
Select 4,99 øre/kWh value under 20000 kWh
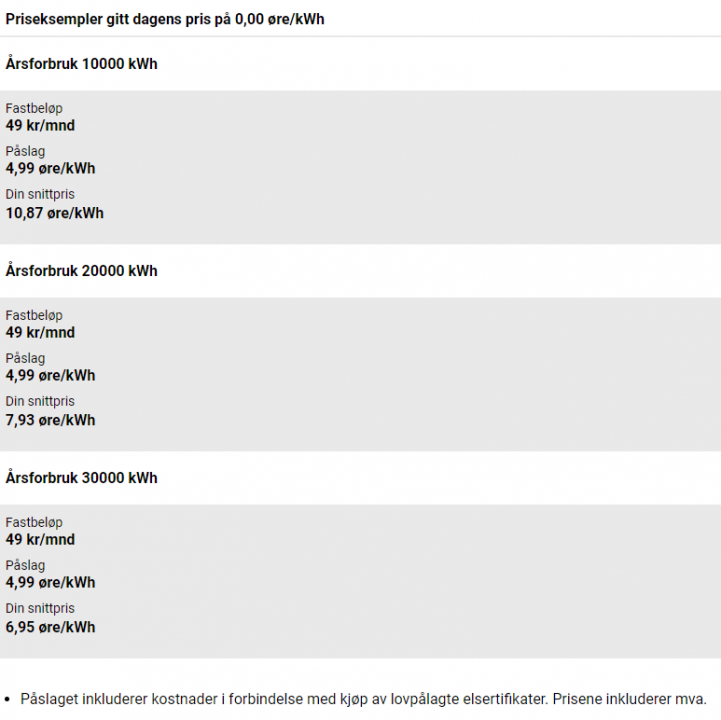50,375
